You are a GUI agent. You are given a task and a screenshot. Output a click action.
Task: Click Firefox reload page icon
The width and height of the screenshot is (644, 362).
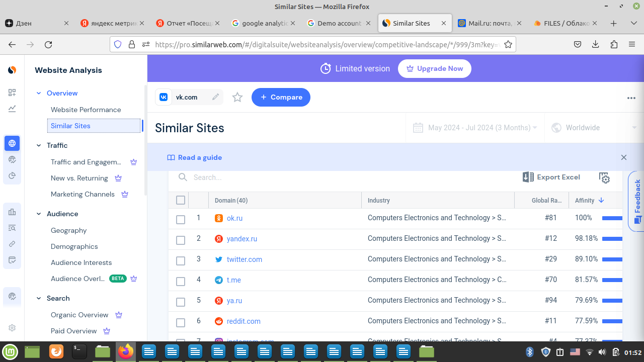[48, 44]
